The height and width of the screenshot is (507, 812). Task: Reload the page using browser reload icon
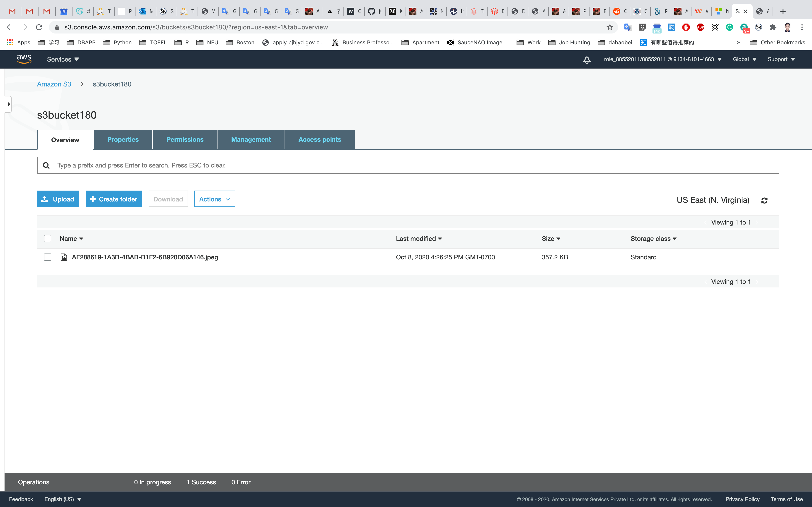[39, 27]
